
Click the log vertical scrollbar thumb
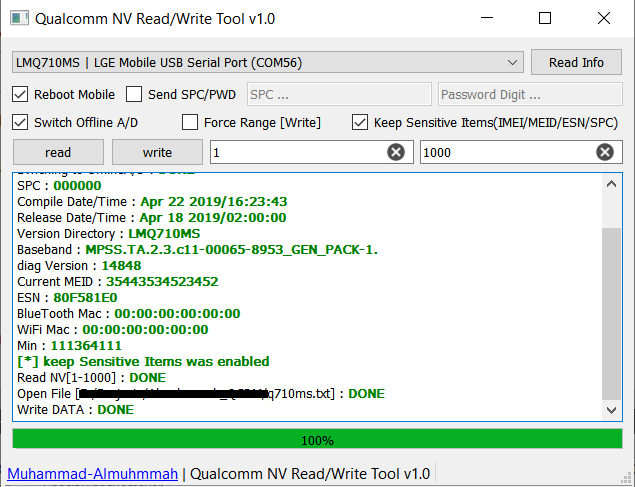click(x=612, y=314)
